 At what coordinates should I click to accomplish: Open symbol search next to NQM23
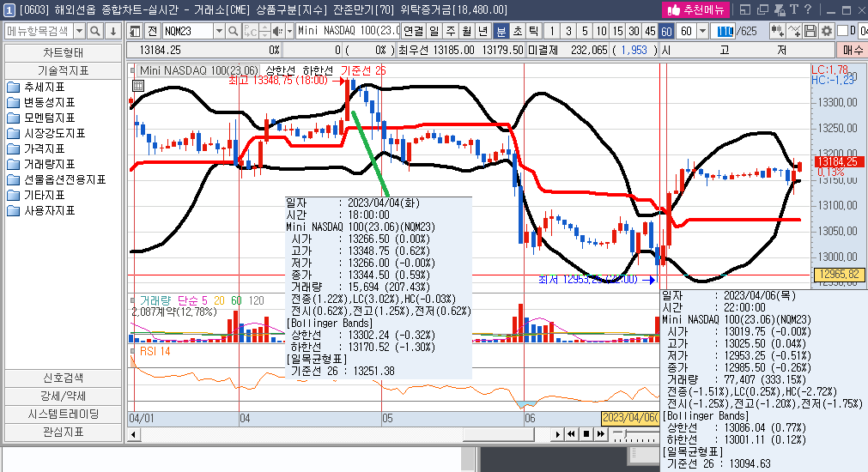pyautogui.click(x=233, y=31)
